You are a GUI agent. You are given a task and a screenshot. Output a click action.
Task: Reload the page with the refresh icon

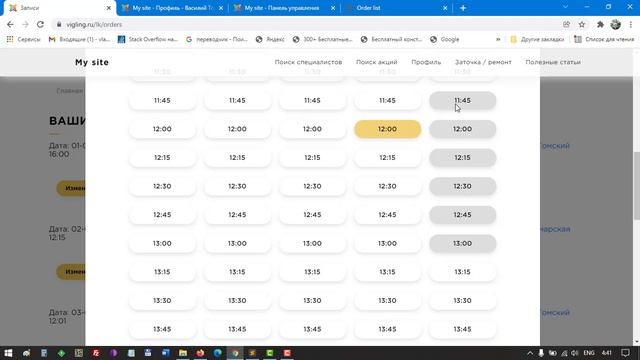click(x=40, y=24)
